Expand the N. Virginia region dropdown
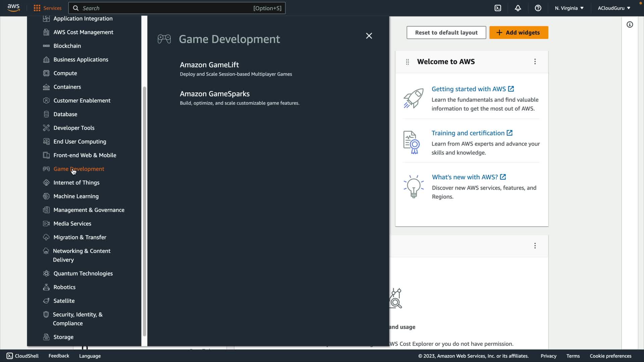 click(x=569, y=8)
